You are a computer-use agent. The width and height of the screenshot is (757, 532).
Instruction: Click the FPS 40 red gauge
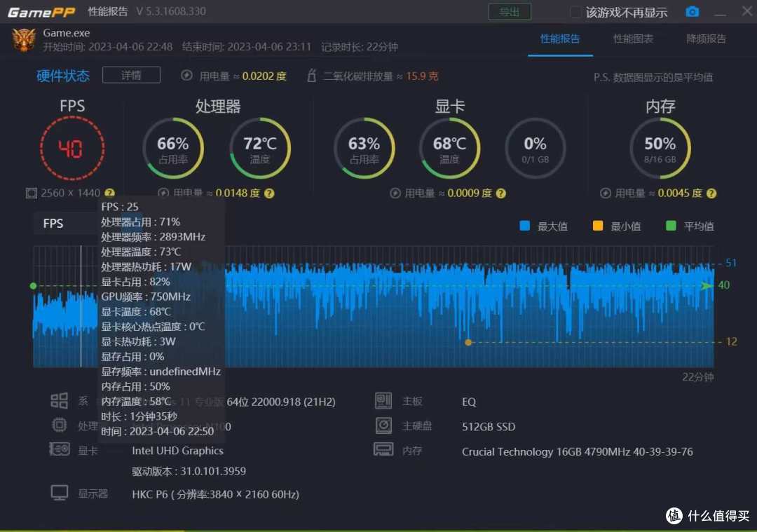[72, 148]
